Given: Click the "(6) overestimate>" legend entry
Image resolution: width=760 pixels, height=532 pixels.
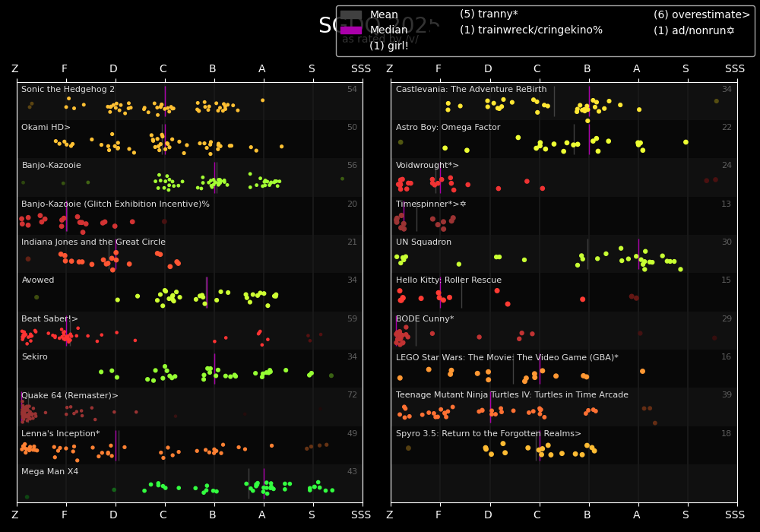Looking at the screenshot, I should pyautogui.click(x=701, y=14).
